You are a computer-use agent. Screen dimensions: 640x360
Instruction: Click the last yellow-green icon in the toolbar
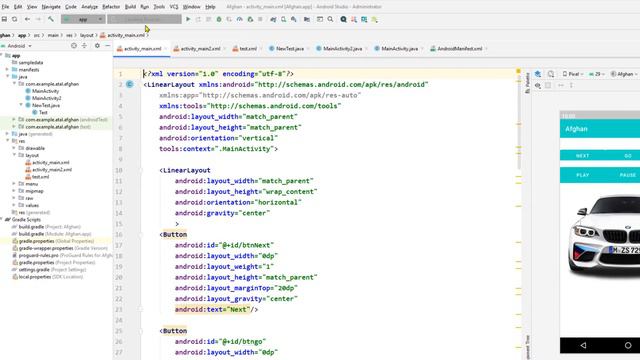coord(374,19)
